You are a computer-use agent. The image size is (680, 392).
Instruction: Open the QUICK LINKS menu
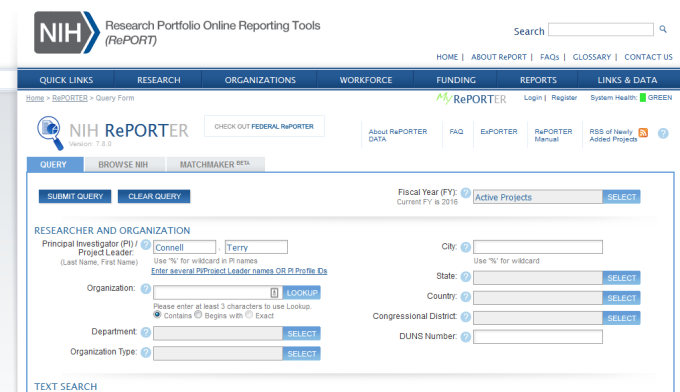[x=66, y=80]
